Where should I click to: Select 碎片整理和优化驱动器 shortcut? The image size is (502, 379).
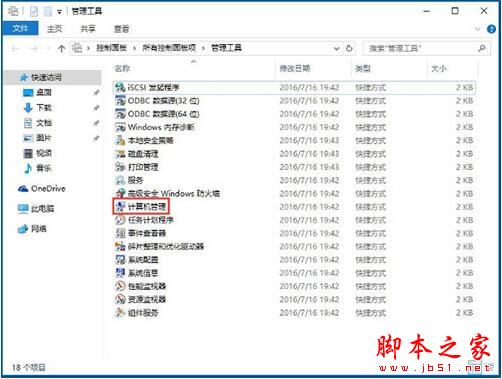click(294, 247)
